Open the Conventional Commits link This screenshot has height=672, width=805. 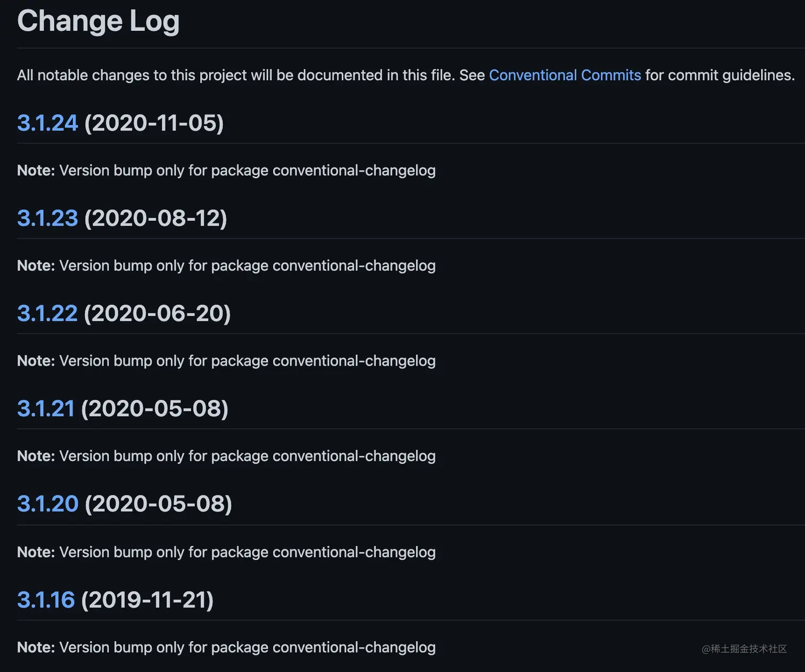tap(564, 75)
